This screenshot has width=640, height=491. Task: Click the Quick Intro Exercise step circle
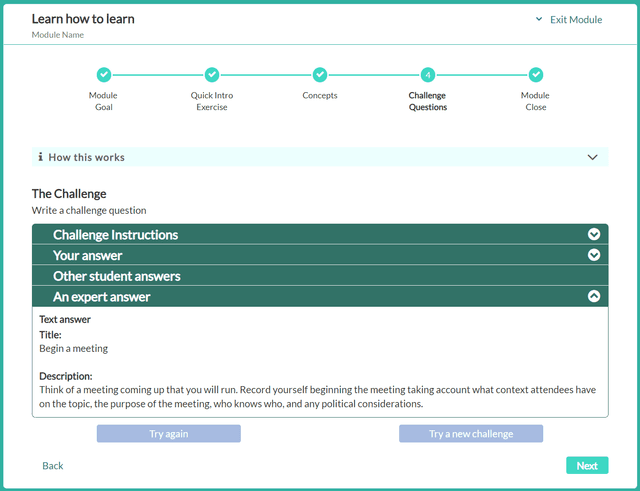(212, 75)
